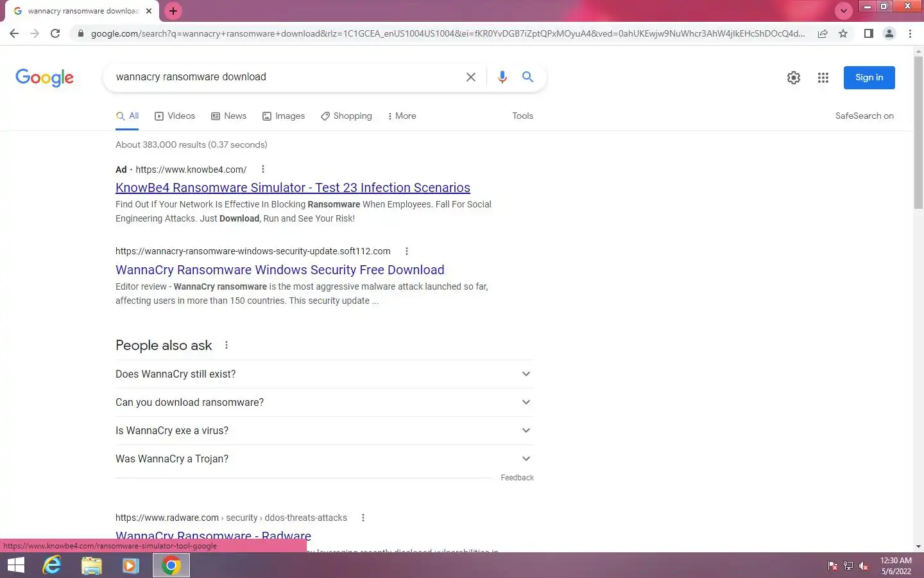Viewport: 924px width, 578px height.
Task: Switch to News results tab
Action: 229,116
